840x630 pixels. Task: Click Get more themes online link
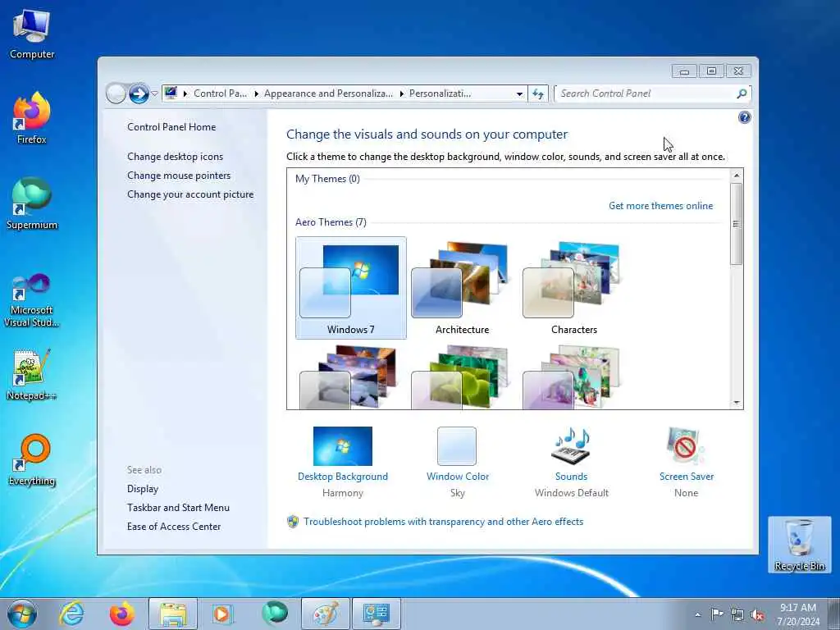point(660,206)
